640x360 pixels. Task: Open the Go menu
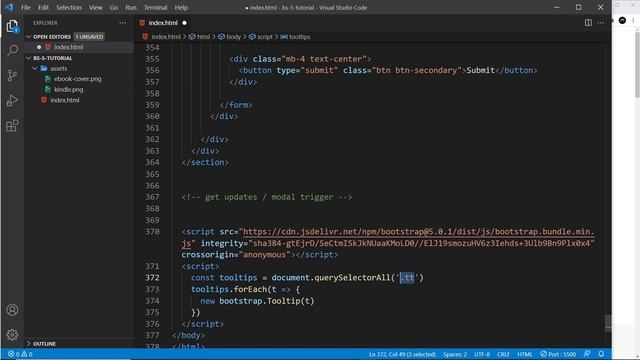click(114, 7)
